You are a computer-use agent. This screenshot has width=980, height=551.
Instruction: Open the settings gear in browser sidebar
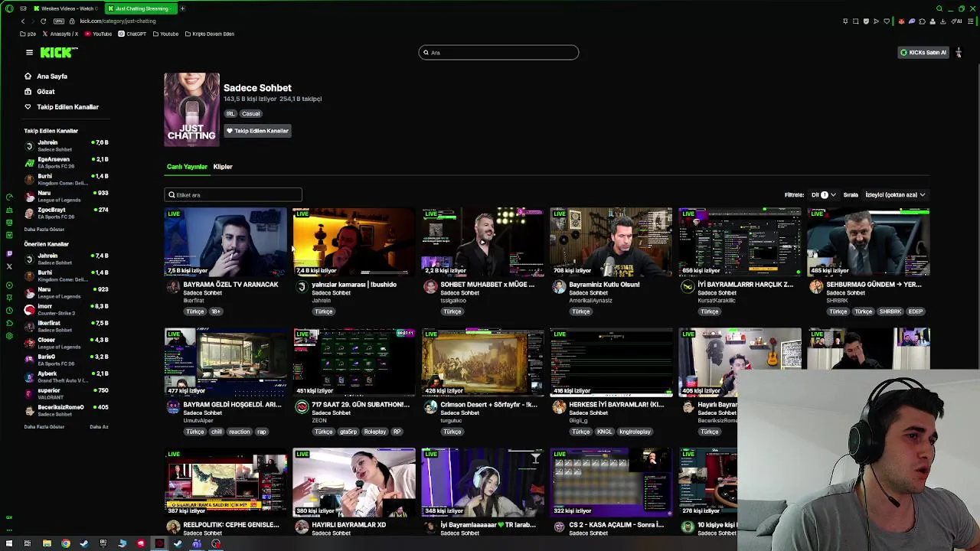click(x=9, y=337)
